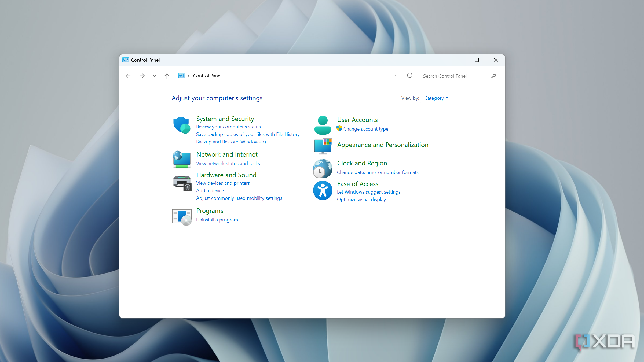The height and width of the screenshot is (362, 644).
Task: Open the View by Category dropdown
Action: coord(436,98)
